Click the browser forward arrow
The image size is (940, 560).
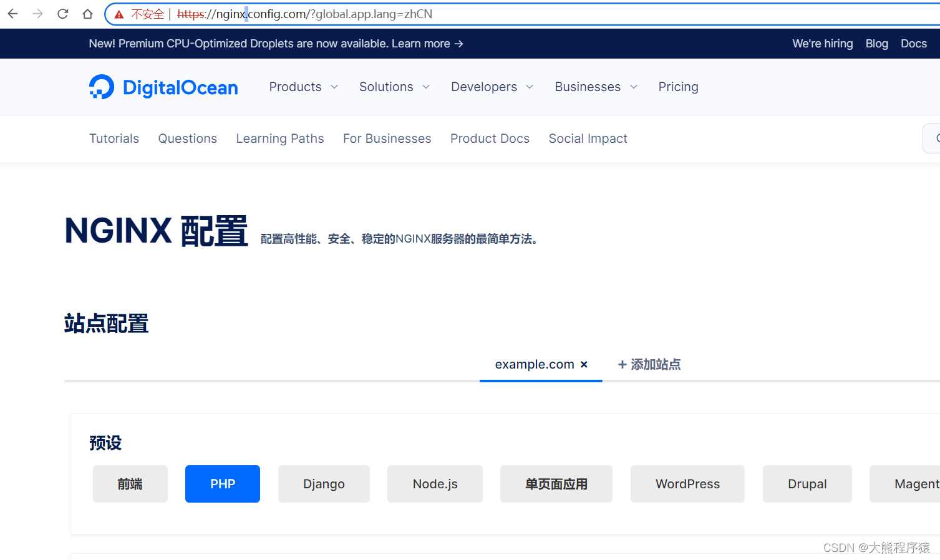37,14
